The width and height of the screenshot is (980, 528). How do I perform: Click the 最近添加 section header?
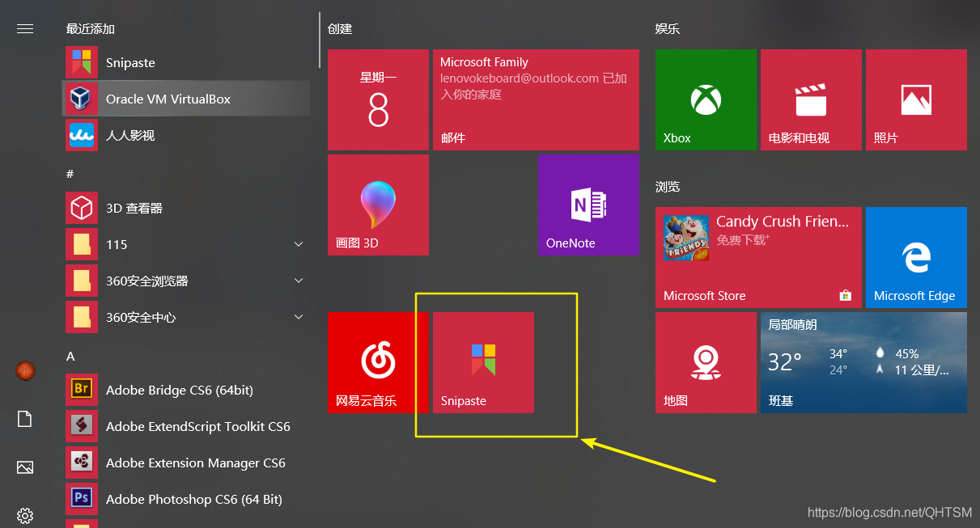click(91, 28)
